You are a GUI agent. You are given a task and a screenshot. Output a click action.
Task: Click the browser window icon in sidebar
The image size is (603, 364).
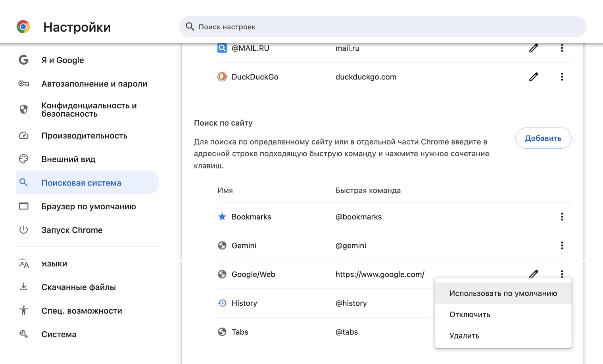[23, 206]
